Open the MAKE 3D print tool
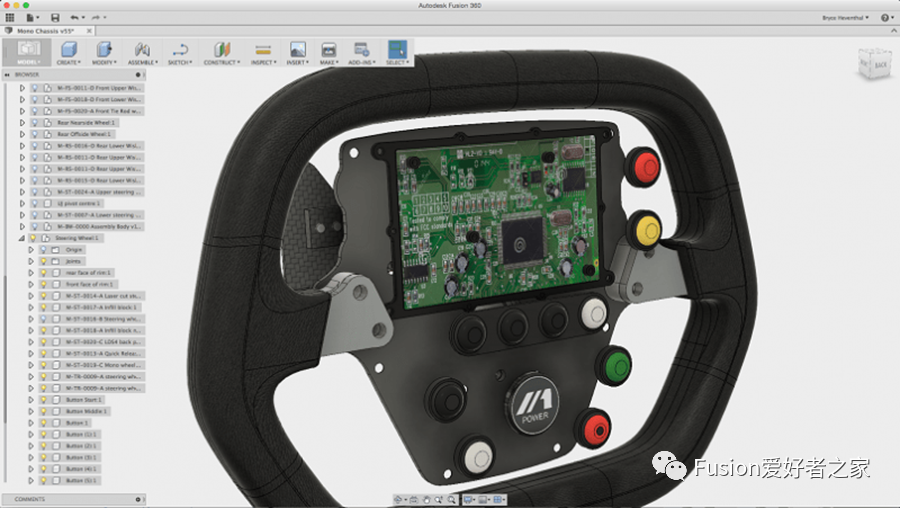This screenshot has width=900, height=508. [328, 52]
